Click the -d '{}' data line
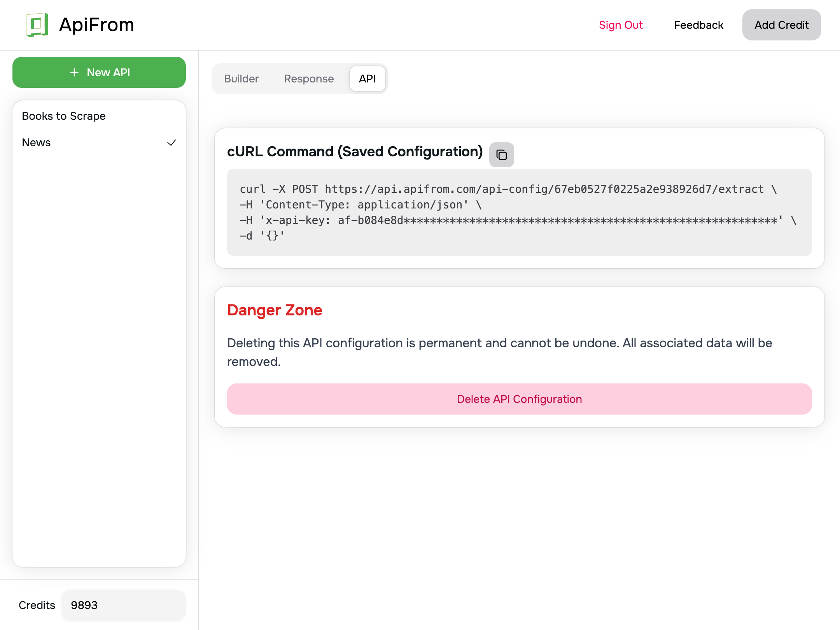This screenshot has width=840, height=630. [x=262, y=236]
